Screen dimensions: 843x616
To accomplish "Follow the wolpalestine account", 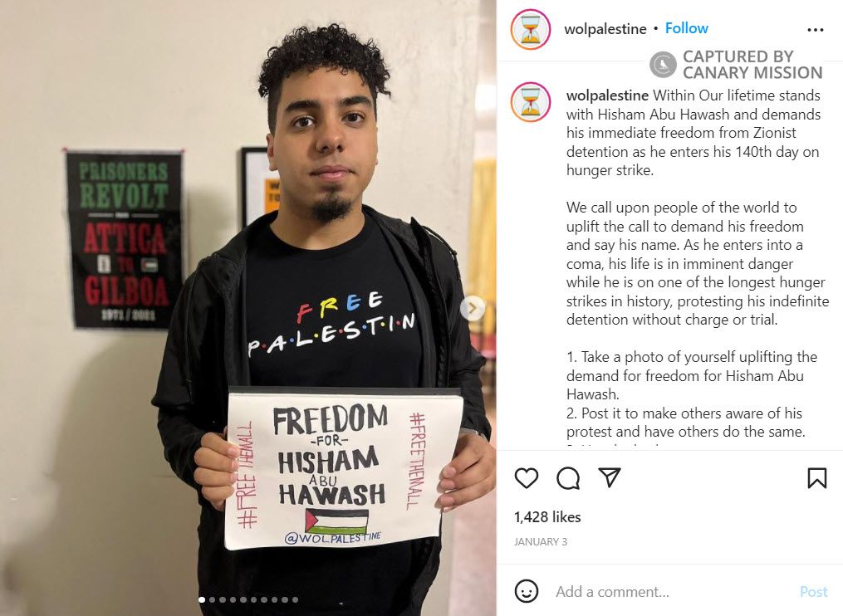I will (x=687, y=28).
